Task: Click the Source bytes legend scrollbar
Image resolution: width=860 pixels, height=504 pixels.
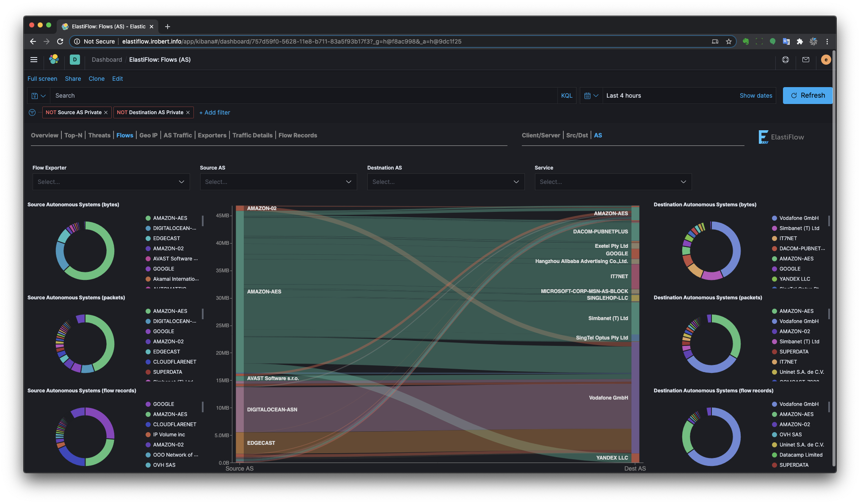Action: 203,221
